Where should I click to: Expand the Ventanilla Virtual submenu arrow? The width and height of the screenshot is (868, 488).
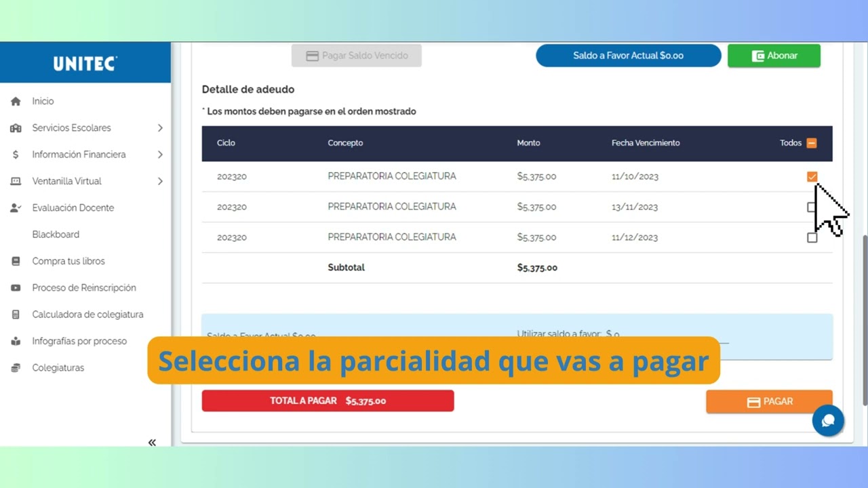pos(160,181)
